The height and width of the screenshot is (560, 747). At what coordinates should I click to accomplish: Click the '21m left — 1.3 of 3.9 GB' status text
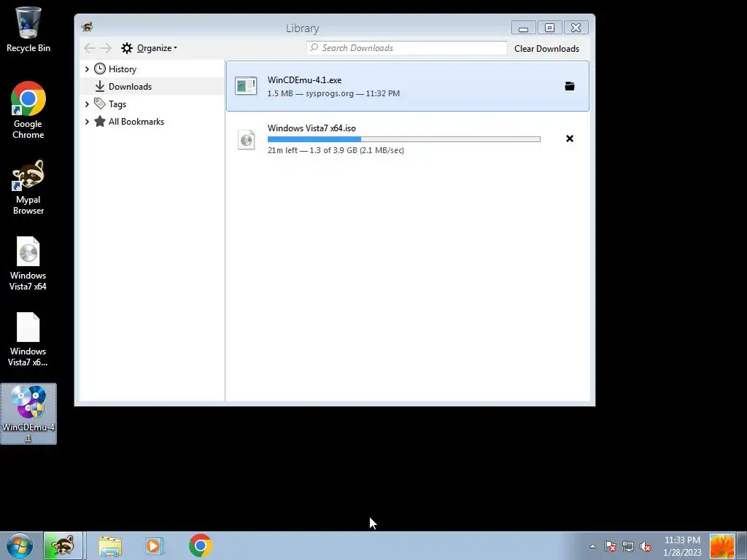tap(336, 150)
